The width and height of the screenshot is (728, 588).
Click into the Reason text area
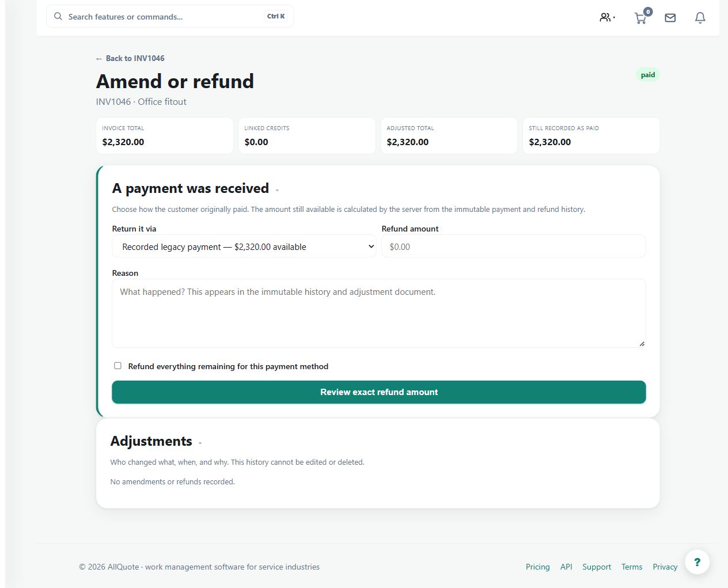point(379,313)
